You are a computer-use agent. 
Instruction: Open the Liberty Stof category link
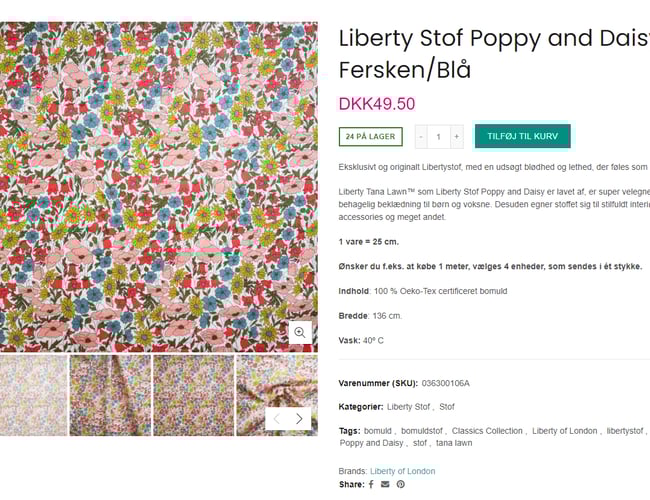pyautogui.click(x=409, y=407)
